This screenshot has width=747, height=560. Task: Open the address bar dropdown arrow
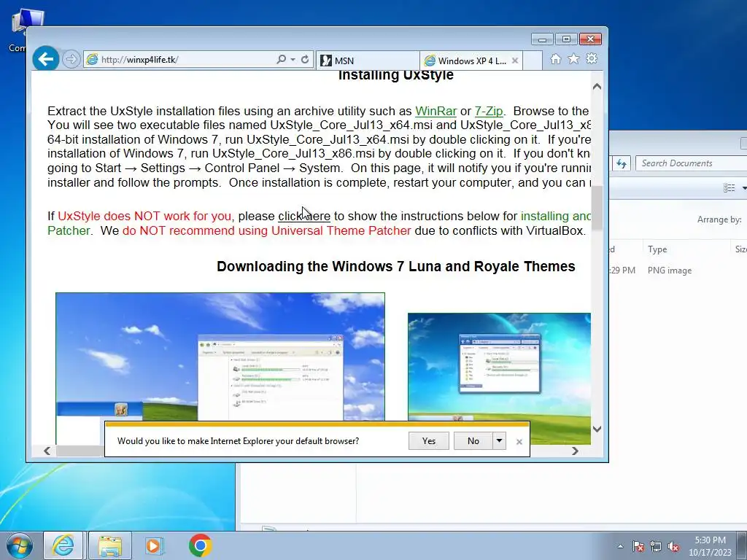coord(293,60)
